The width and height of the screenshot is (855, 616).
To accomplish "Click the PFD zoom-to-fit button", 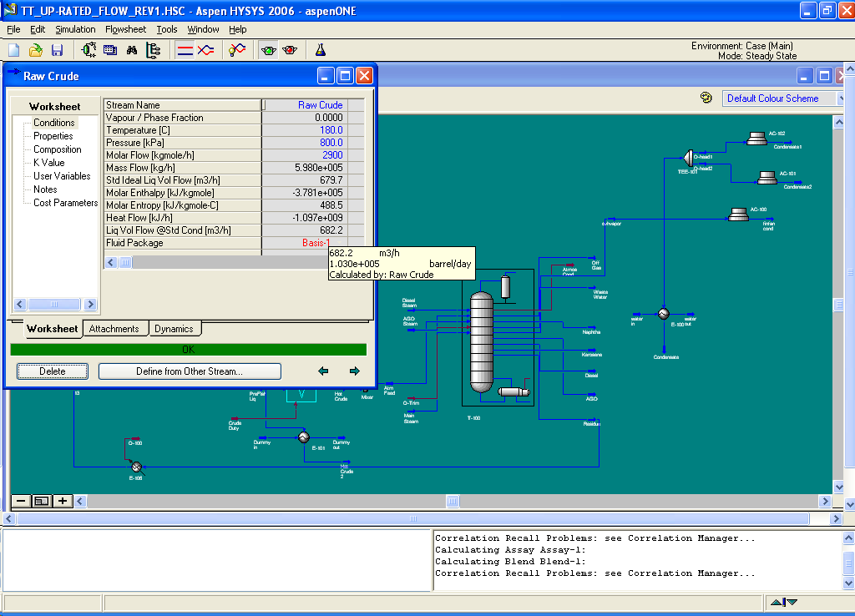I will pyautogui.click(x=42, y=501).
